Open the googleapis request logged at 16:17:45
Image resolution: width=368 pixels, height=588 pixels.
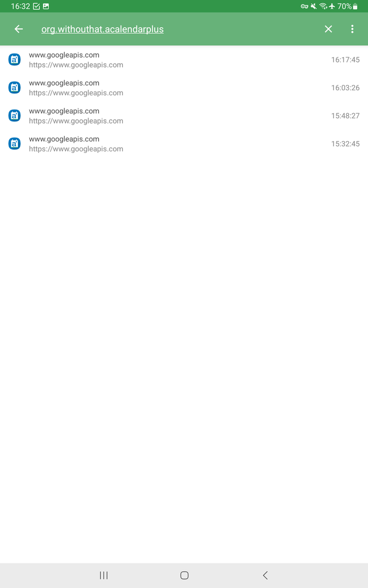click(184, 60)
